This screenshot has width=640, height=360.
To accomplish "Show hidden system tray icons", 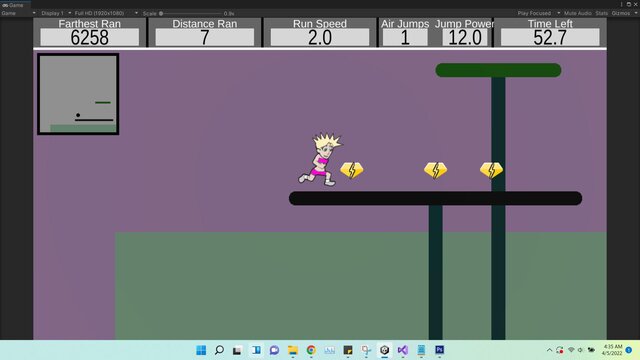I will [x=549, y=350].
